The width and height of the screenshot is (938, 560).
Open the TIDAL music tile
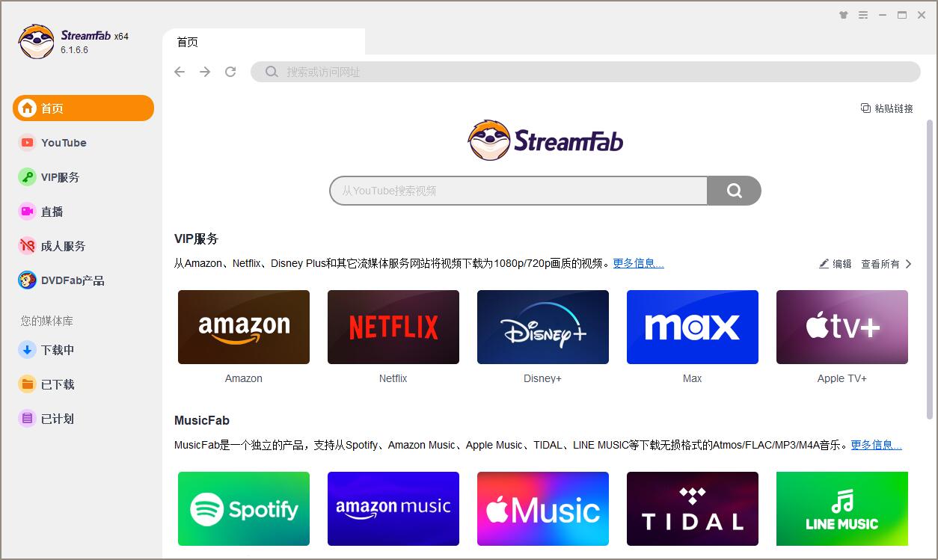693,508
